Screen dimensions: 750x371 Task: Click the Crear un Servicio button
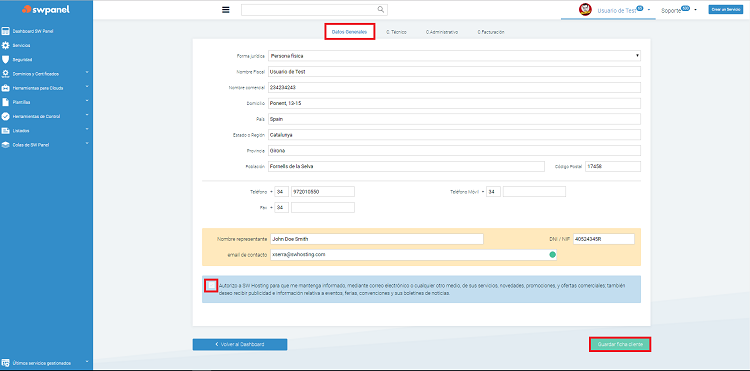pyautogui.click(x=726, y=10)
